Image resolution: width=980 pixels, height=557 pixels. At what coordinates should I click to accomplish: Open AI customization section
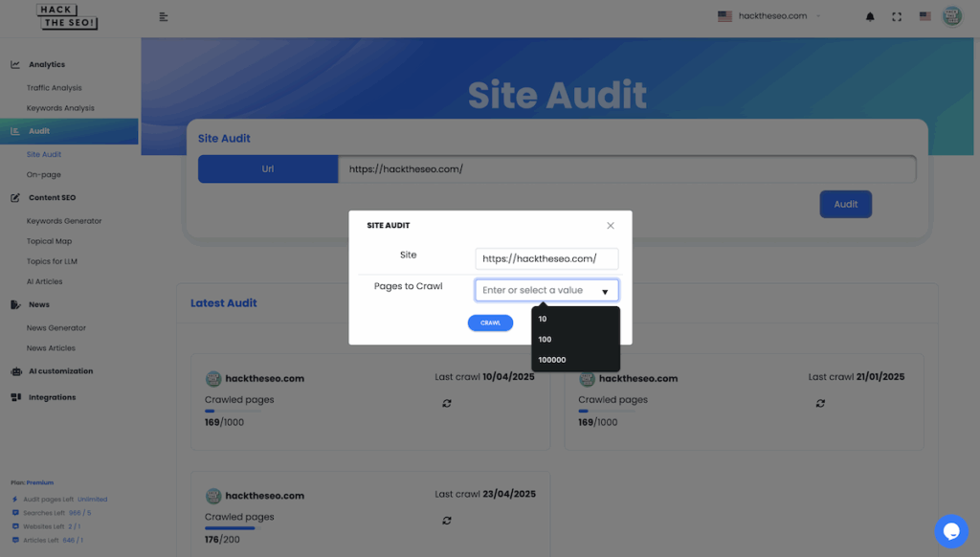tap(60, 371)
